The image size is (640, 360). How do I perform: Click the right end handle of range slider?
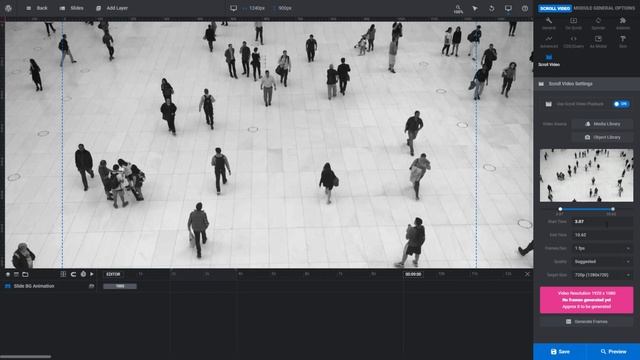(613, 209)
